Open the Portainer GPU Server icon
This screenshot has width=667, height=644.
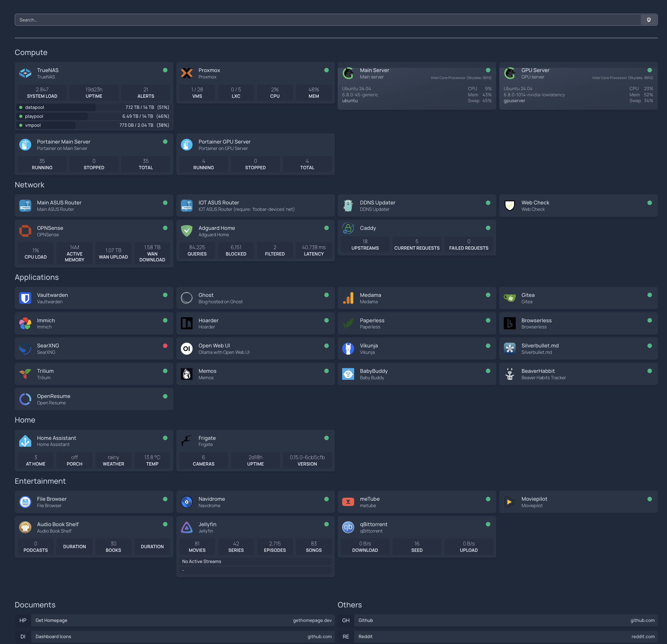point(186,145)
